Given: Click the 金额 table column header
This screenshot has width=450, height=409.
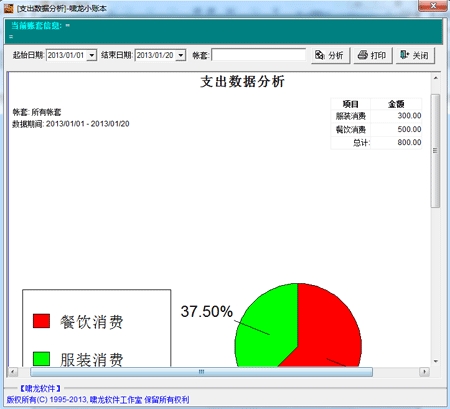Looking at the screenshot, I should [x=396, y=104].
